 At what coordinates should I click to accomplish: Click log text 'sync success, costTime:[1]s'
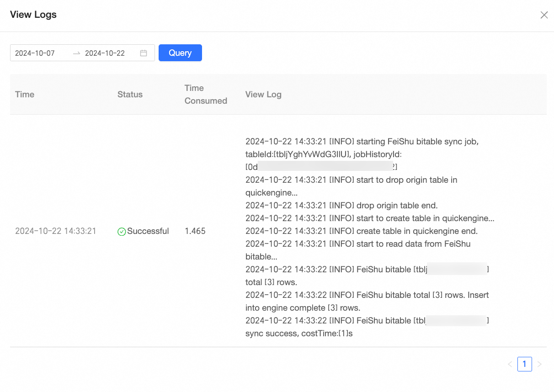(299, 334)
